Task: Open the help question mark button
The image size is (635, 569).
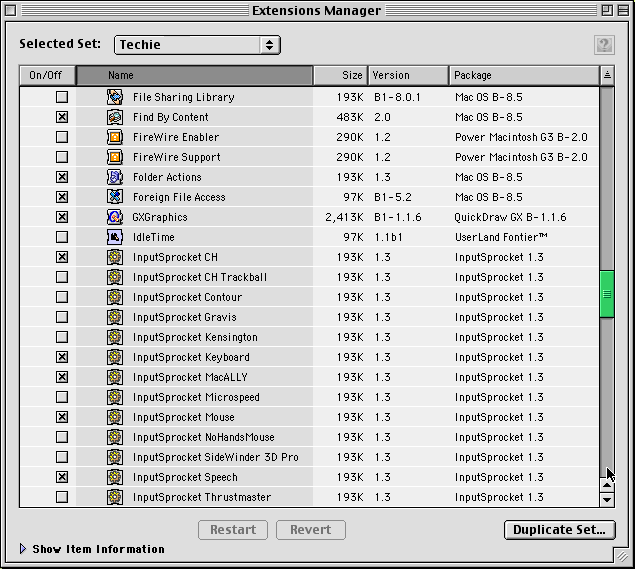Action: (604, 45)
